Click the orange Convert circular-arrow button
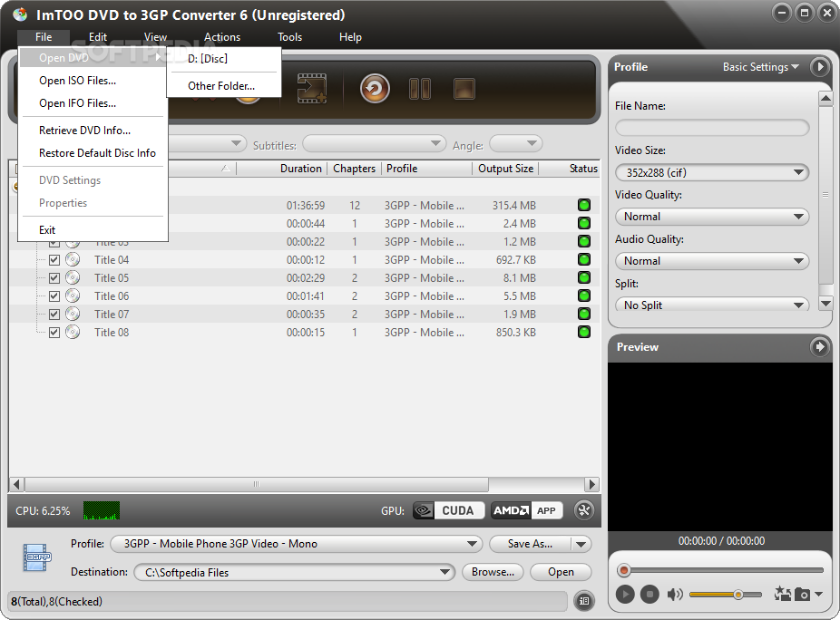840x620 pixels. (x=375, y=89)
